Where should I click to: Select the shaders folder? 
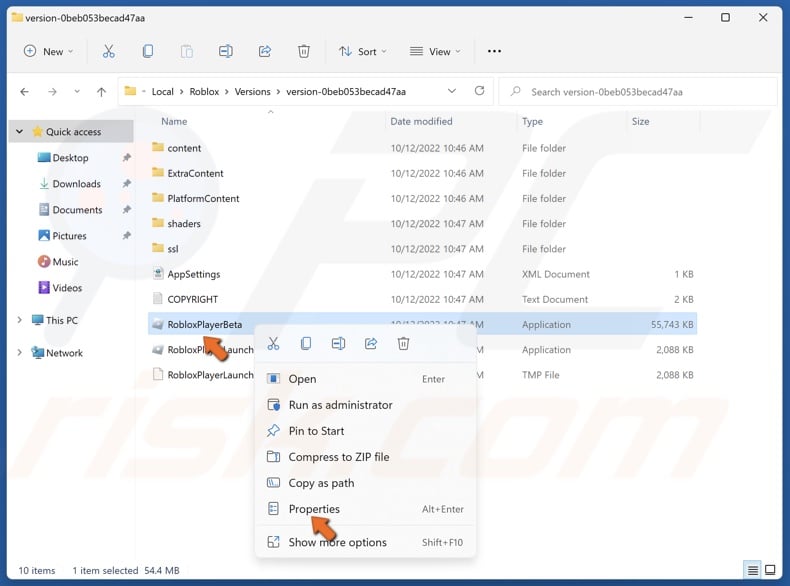coord(422,224)
